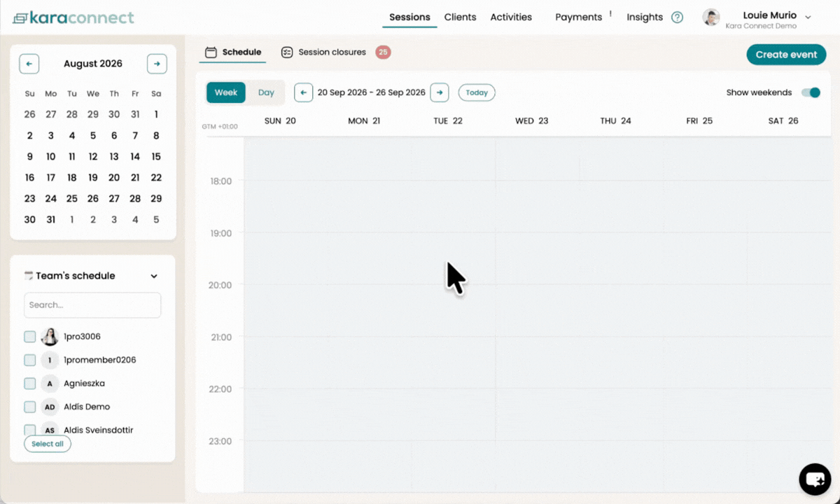Open the help question mark icon
The width and height of the screenshot is (840, 504).
[677, 17]
